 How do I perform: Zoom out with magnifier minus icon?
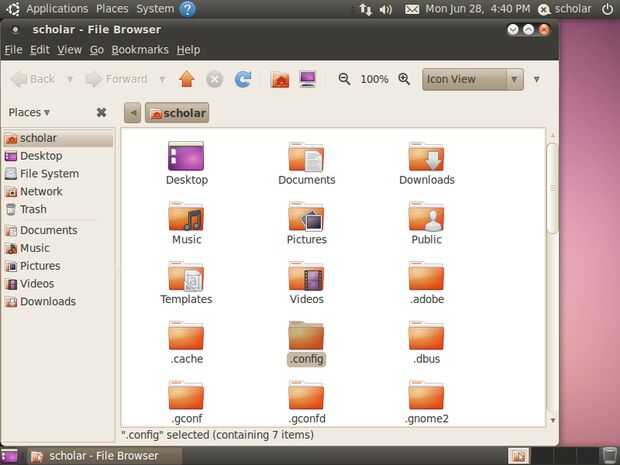344,79
